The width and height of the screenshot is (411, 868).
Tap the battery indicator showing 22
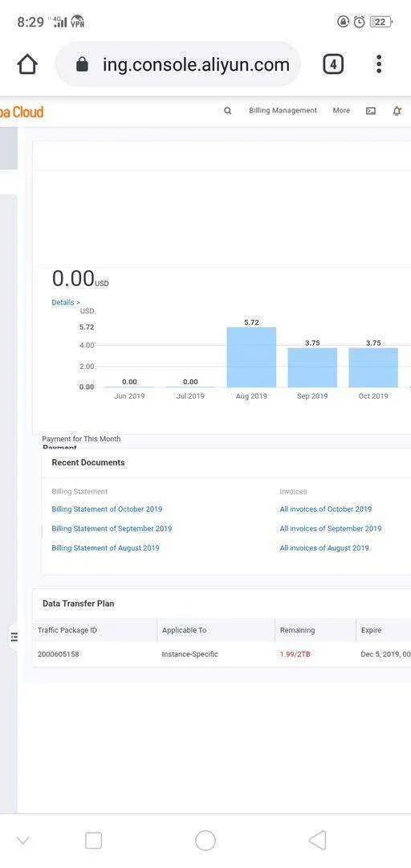(380, 22)
